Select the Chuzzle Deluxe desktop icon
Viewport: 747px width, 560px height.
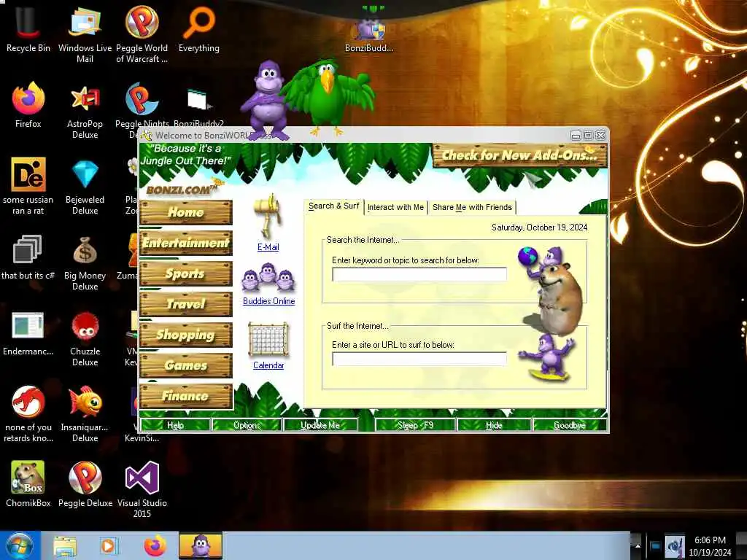point(85,338)
